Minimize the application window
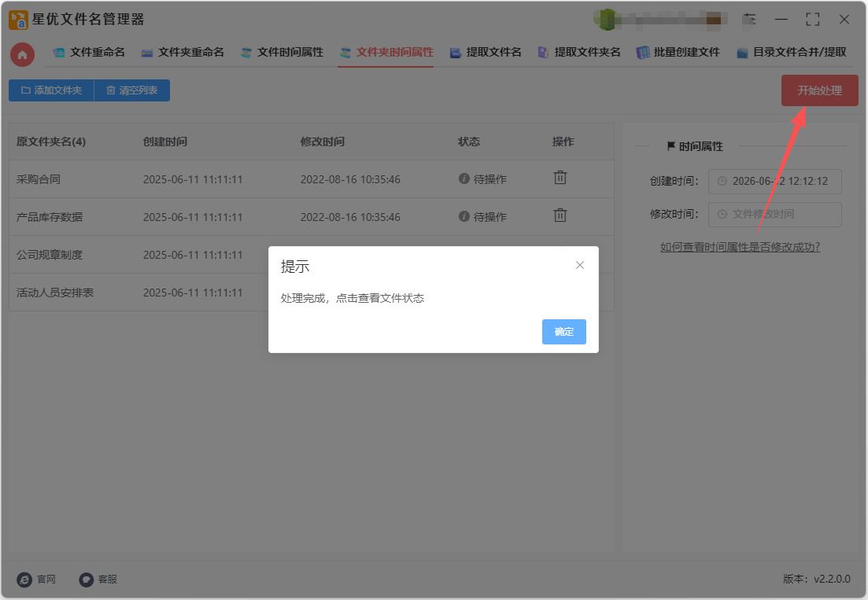This screenshot has width=868, height=600. (x=781, y=20)
